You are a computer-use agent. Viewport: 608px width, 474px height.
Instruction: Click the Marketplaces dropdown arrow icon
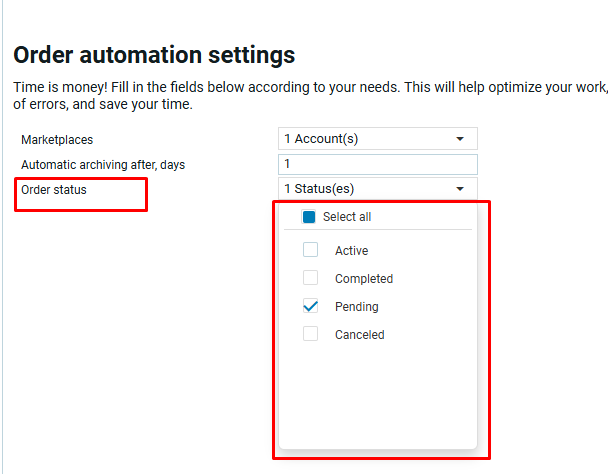click(460, 139)
